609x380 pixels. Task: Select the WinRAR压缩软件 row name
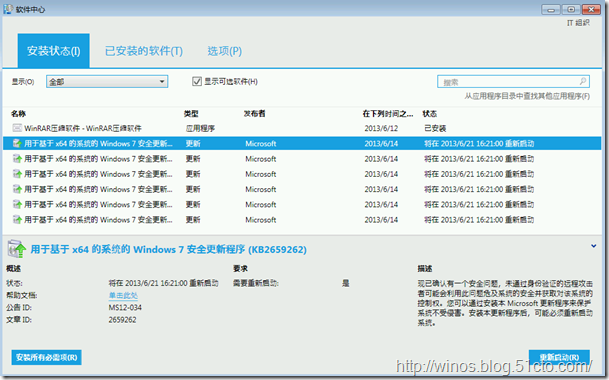click(83, 128)
